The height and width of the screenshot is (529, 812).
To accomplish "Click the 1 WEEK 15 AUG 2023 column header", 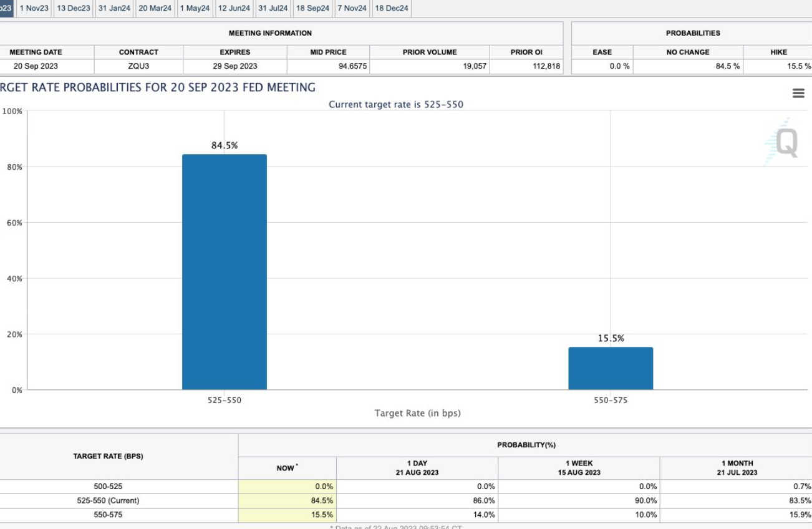I will pyautogui.click(x=579, y=468).
